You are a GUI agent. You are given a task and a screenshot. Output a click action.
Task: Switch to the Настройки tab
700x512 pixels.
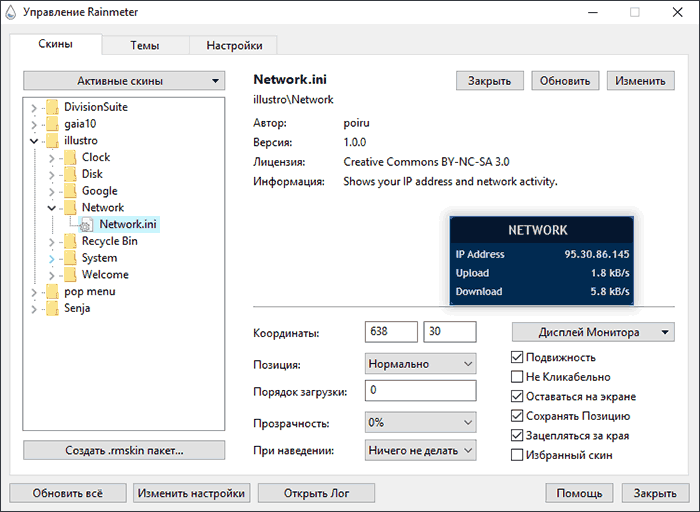pyautogui.click(x=234, y=45)
